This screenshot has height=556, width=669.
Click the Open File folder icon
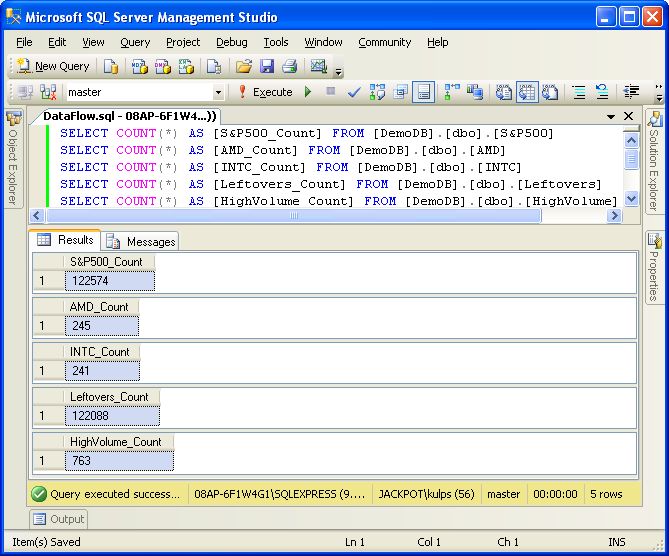coord(243,66)
